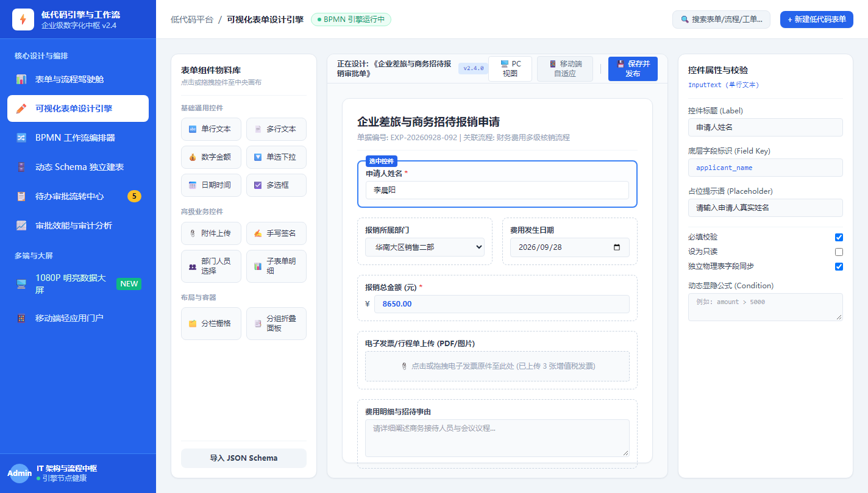Add the 单选下拉 component
868x493 pixels.
click(x=276, y=157)
